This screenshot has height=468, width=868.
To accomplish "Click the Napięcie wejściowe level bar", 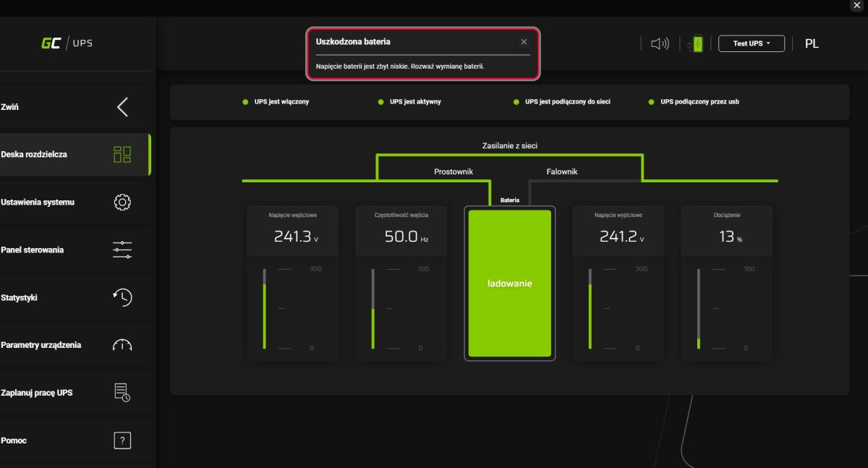I will click(x=265, y=309).
